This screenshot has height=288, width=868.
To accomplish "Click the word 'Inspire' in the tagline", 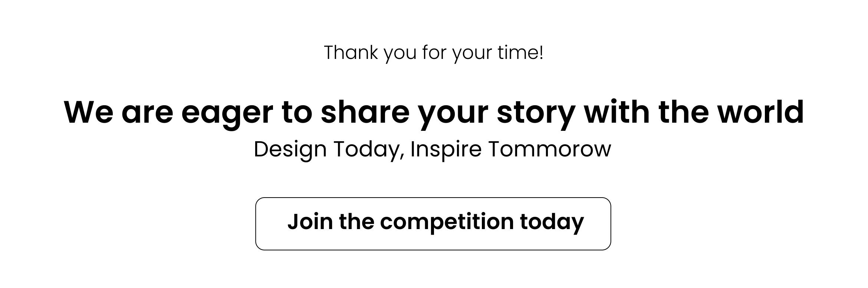I will (446, 150).
